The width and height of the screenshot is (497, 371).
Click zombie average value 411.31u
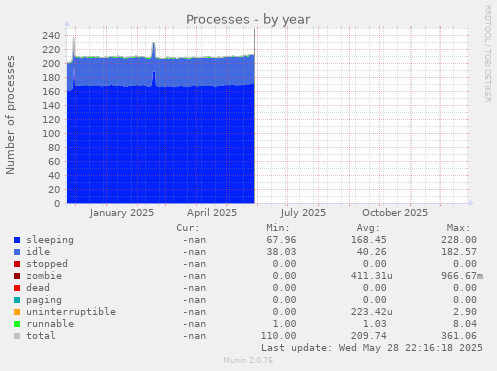tap(371, 276)
